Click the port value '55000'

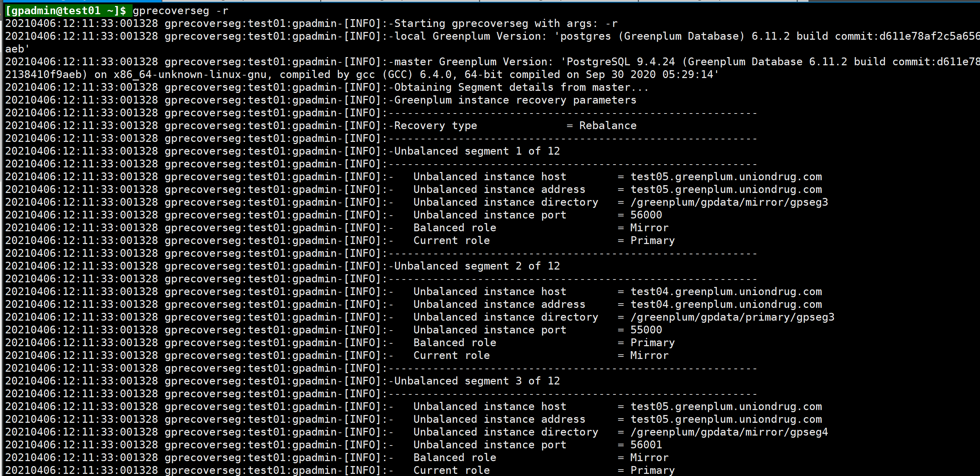pos(646,330)
